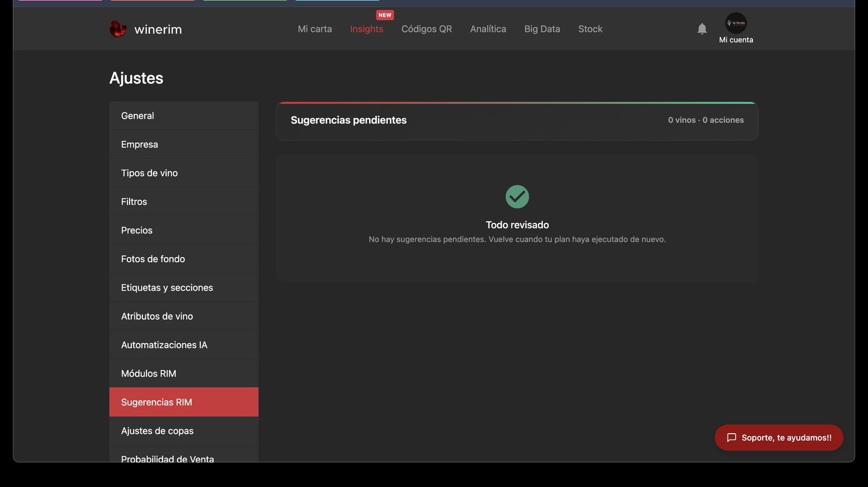The width and height of the screenshot is (868, 487).
Task: Open Precios settings
Action: click(184, 230)
